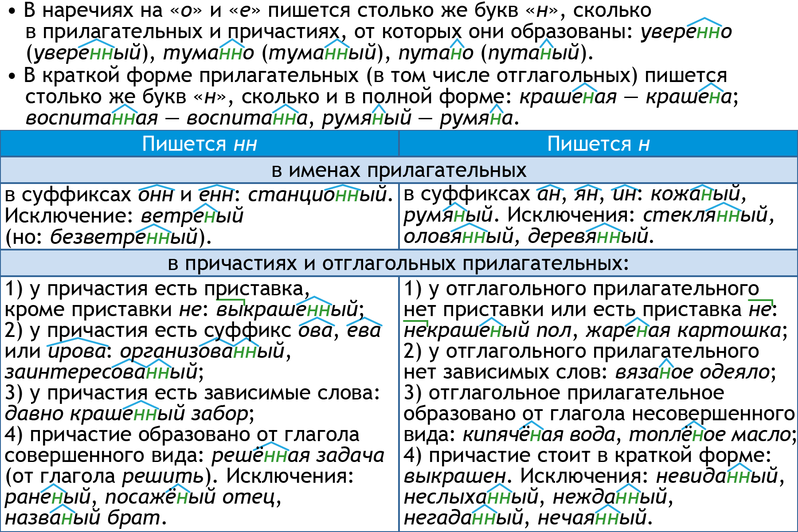The image size is (798, 532).
Task: Click the phrase 'решённая задача'
Action: (x=298, y=455)
